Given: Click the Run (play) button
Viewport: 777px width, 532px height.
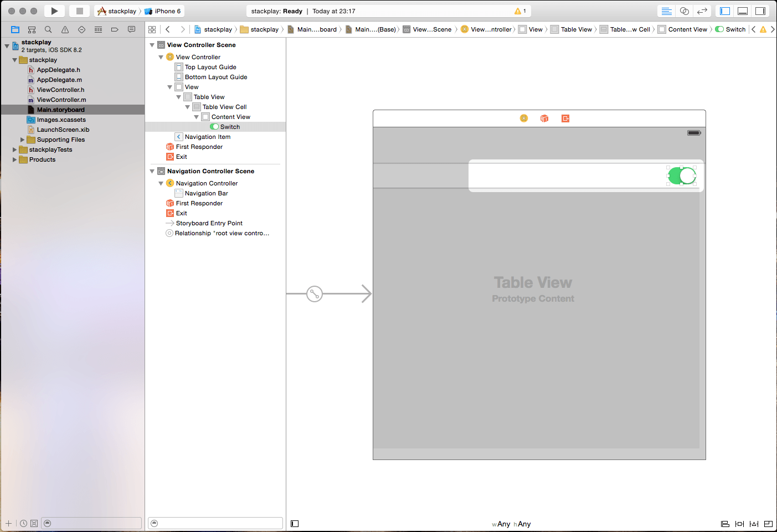Looking at the screenshot, I should (54, 11).
